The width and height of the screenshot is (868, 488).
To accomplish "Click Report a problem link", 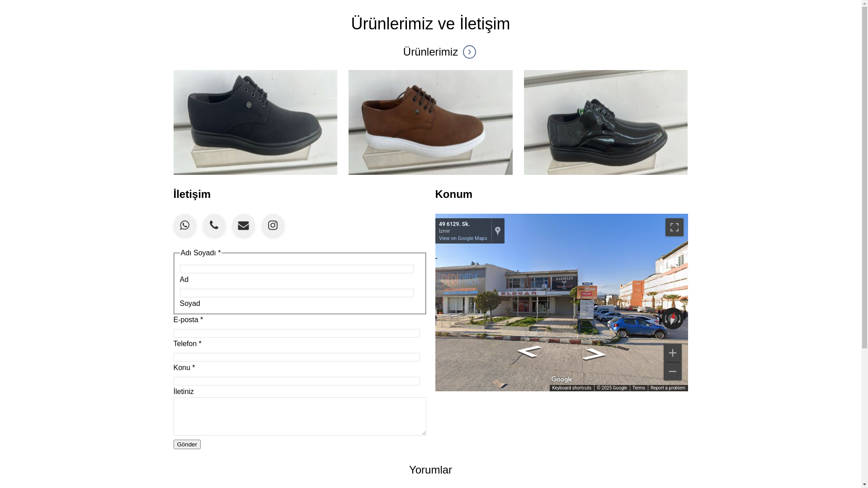I will [668, 388].
